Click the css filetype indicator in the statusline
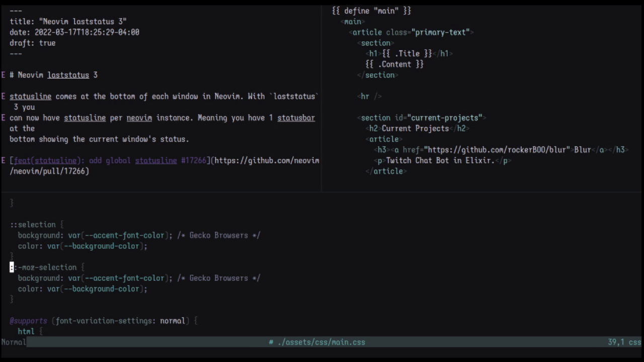The height and width of the screenshot is (362, 644). click(635, 342)
